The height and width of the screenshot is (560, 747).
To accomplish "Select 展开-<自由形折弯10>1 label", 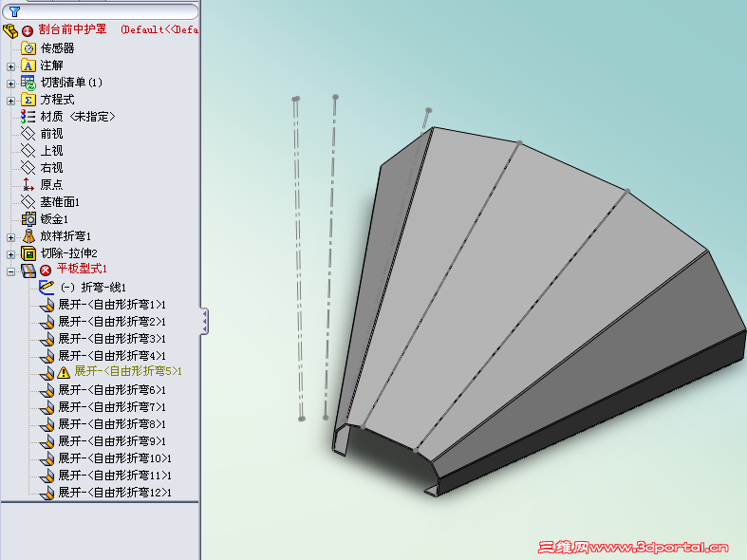I will click(115, 458).
